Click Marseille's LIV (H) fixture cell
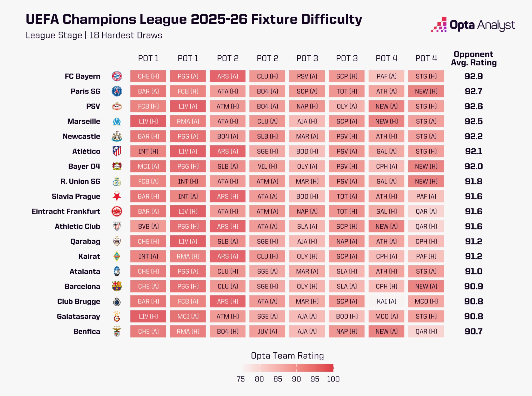The image size is (532, 396). [148, 121]
